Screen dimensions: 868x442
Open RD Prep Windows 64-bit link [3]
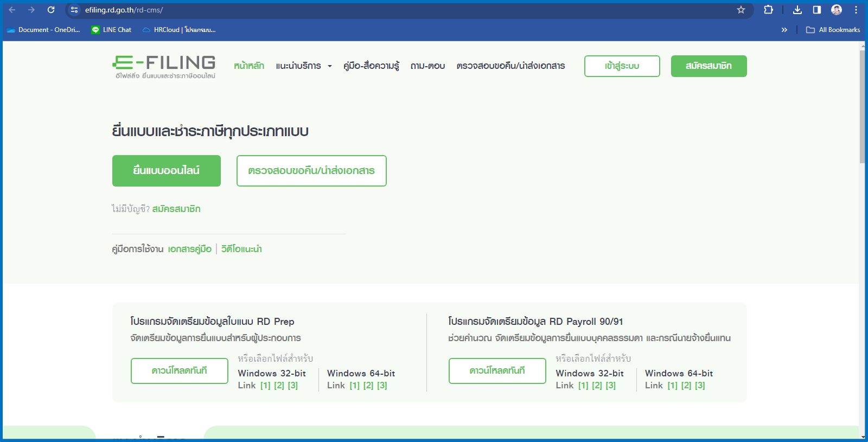[x=382, y=386]
